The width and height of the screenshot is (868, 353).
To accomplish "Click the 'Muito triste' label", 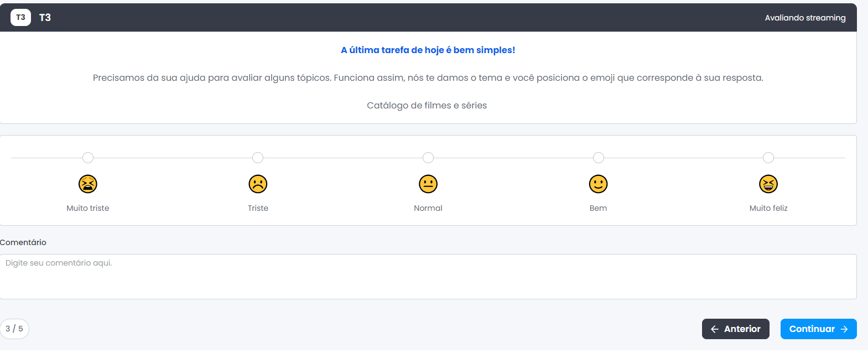I will 88,208.
